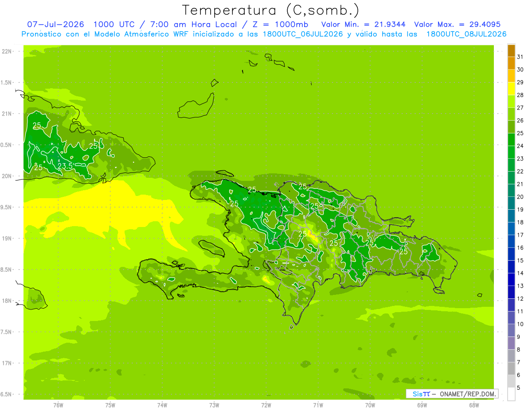Screen dimensions: 532x411
Task: Click the legend value '5'
Action: point(519,388)
